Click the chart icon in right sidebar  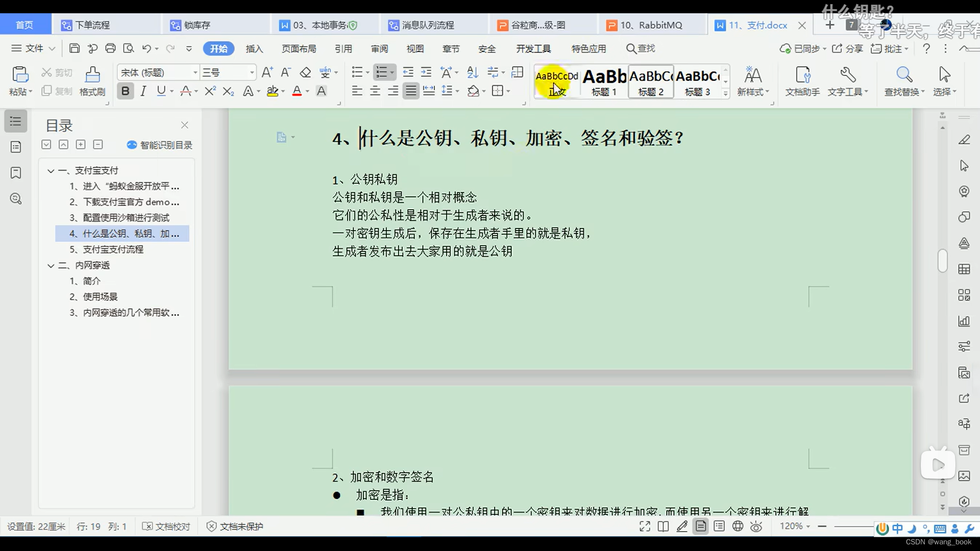[x=964, y=321]
